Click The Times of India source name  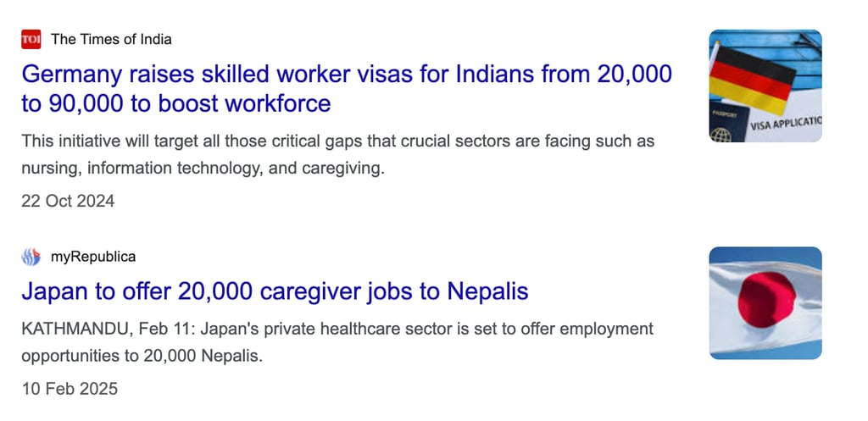[111, 39]
